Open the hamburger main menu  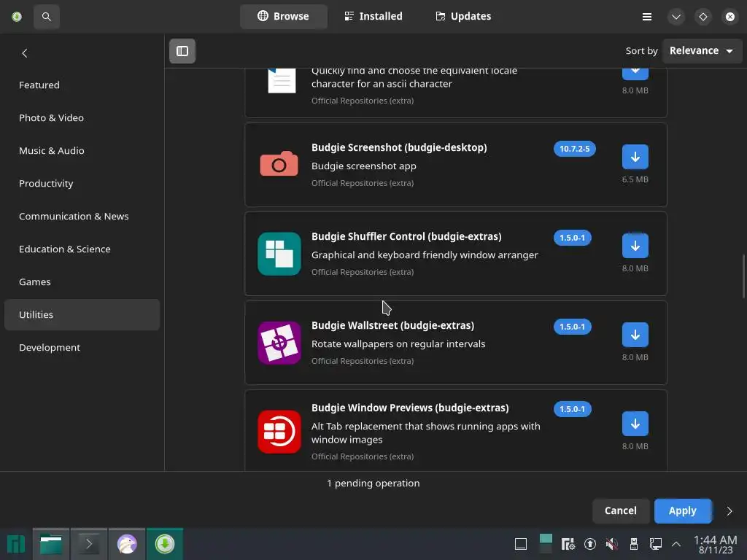point(647,17)
